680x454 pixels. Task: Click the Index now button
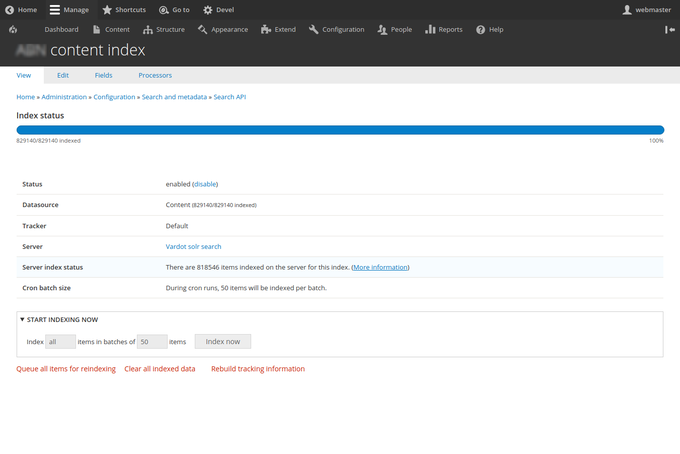point(222,342)
